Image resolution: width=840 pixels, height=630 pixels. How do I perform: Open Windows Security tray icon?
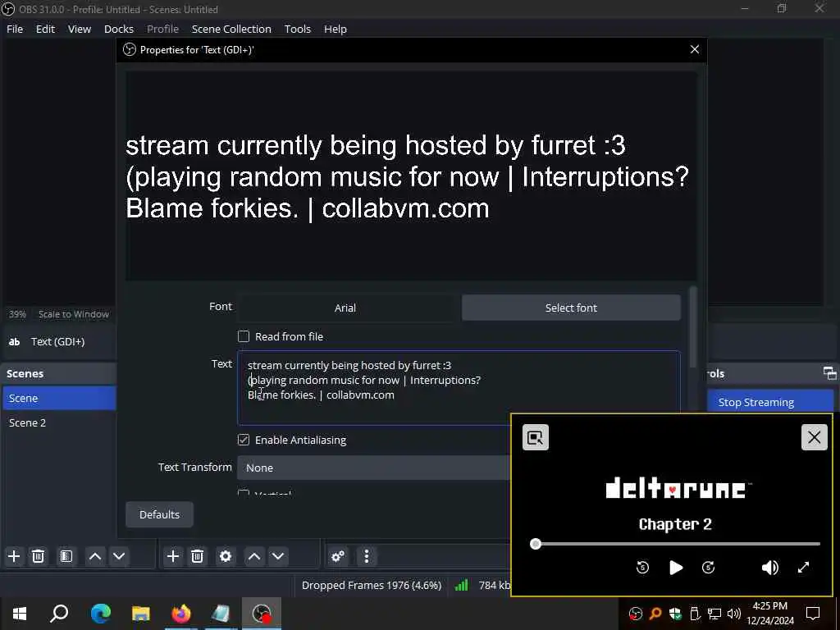click(675, 614)
